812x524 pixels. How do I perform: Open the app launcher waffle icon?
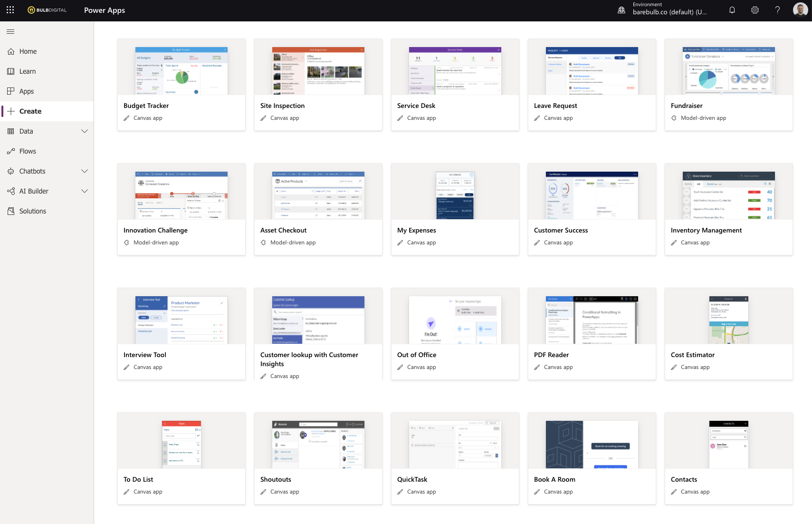coord(10,10)
